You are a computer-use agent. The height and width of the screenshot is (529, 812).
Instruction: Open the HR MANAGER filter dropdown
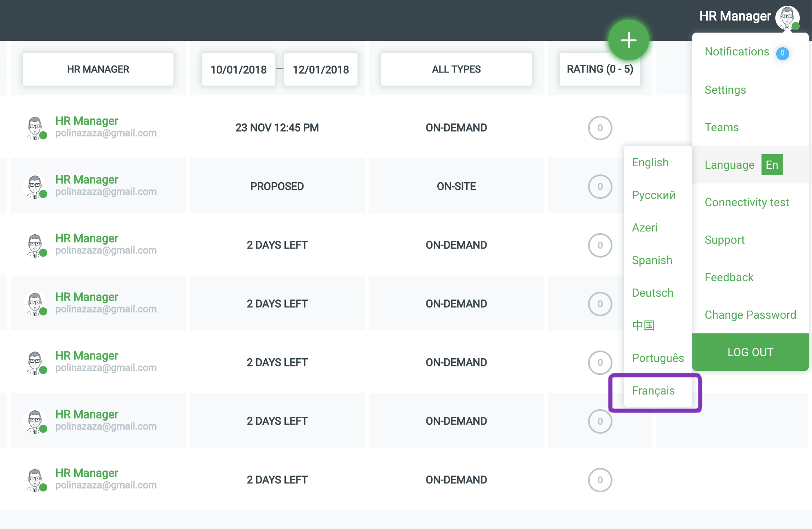pyautogui.click(x=98, y=69)
